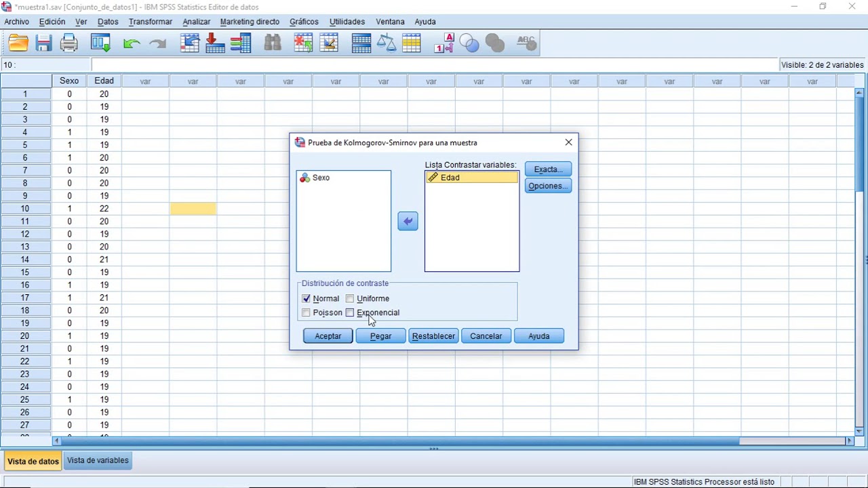This screenshot has height=488, width=868.
Task: Switch to Vista de datos tab
Action: (33, 461)
